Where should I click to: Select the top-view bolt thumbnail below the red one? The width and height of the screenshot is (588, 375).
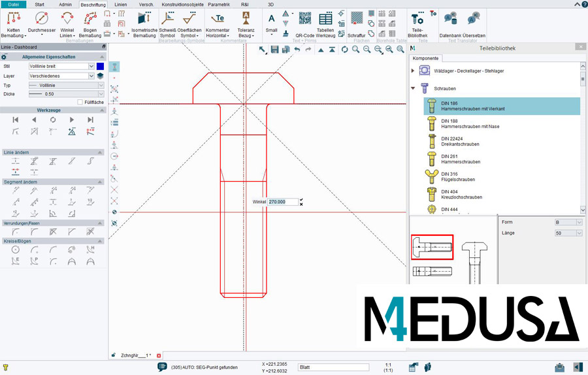pyautogui.click(x=432, y=270)
